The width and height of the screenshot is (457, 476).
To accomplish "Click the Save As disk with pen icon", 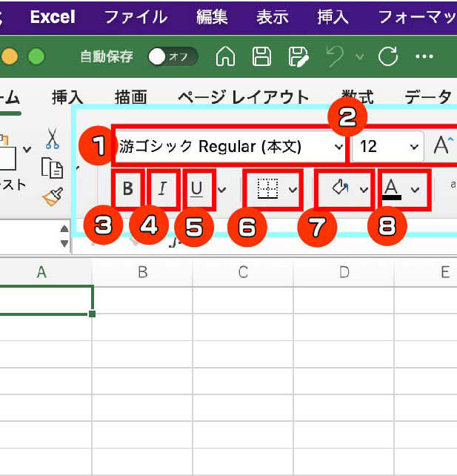I will (x=298, y=56).
